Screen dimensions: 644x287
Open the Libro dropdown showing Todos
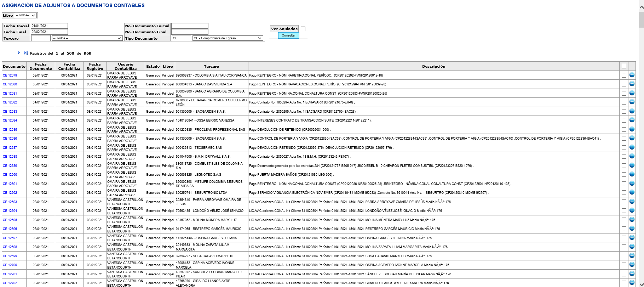(25, 15)
